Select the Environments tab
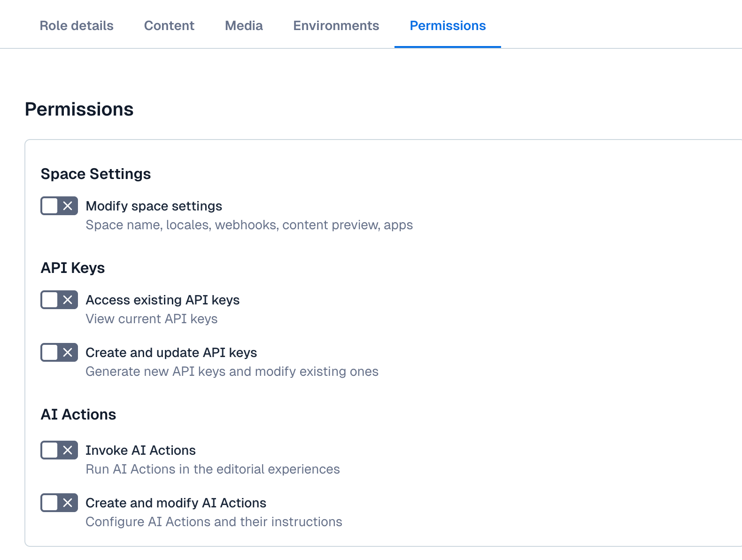 coord(336,25)
